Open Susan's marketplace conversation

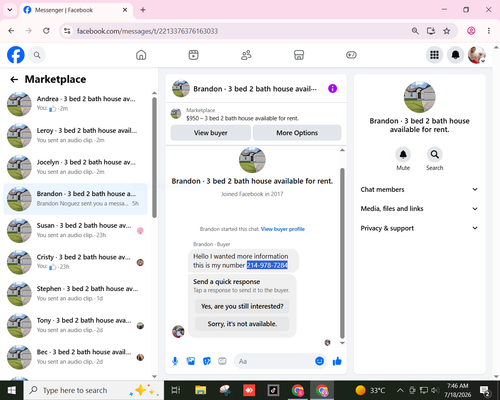click(75, 230)
